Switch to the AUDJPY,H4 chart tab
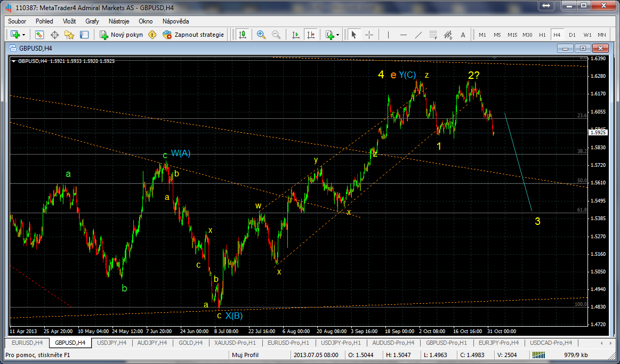 (x=153, y=343)
